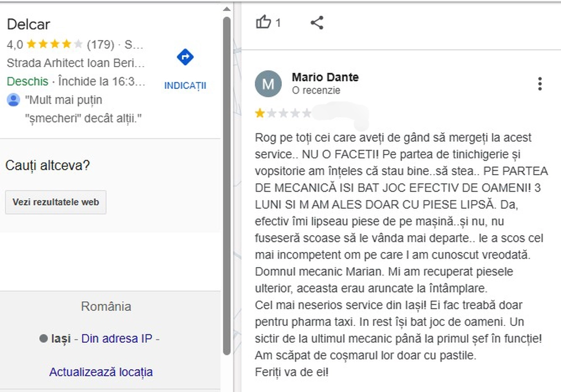Click Delcar's yellow star rating

pos(54,44)
